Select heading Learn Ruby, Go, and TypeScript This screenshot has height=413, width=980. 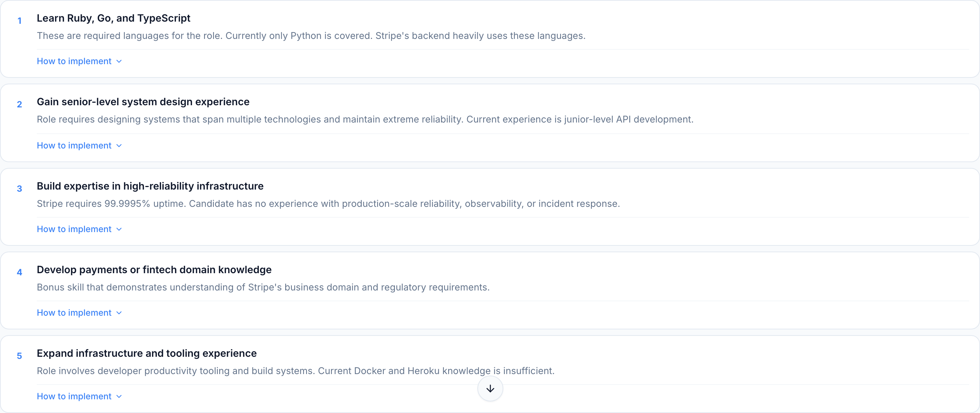[113, 18]
